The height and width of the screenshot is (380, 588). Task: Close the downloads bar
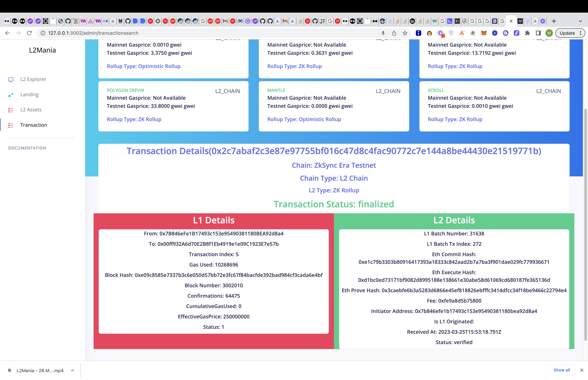[582, 370]
